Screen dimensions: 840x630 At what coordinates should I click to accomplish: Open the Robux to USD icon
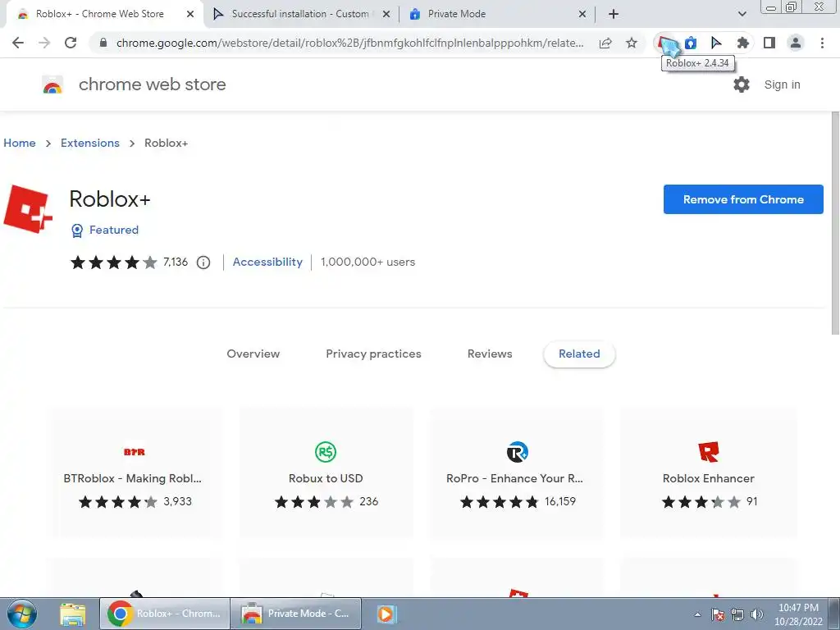pos(325,452)
